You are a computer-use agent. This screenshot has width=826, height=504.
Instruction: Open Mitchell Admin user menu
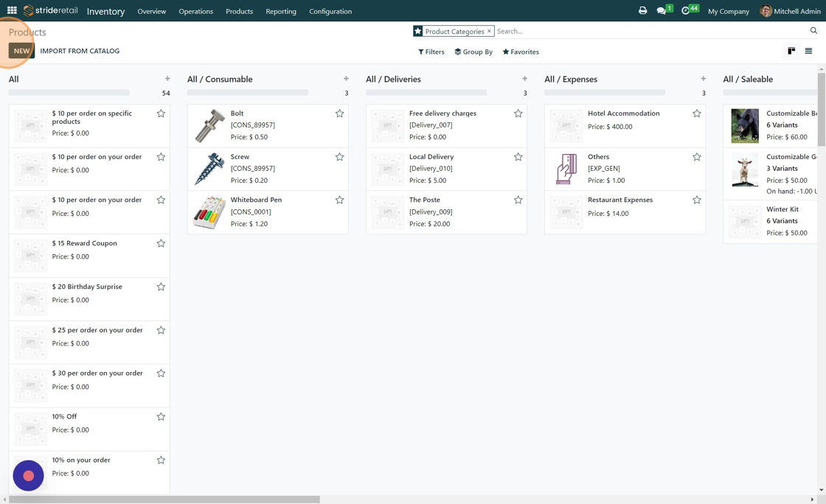790,11
